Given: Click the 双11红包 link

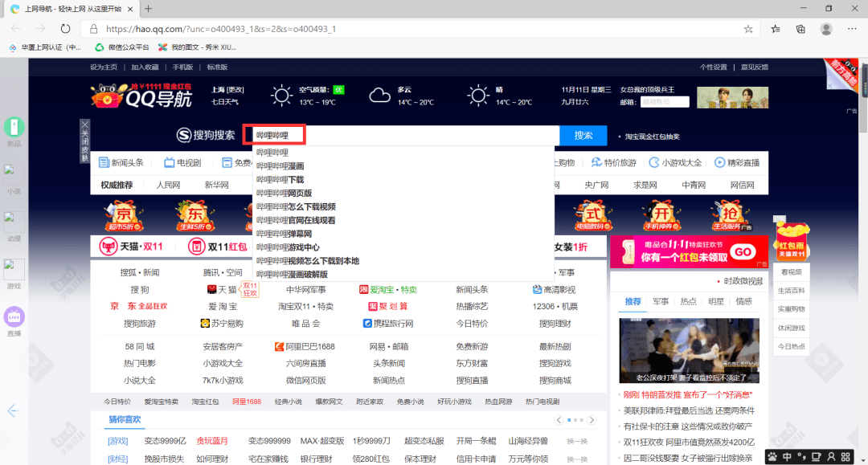Looking at the screenshot, I should point(218,247).
